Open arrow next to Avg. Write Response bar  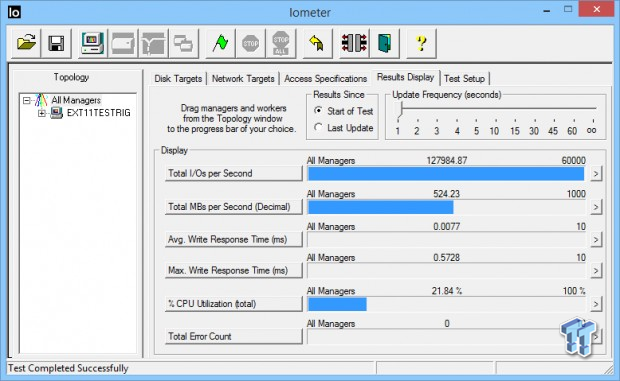coord(596,240)
